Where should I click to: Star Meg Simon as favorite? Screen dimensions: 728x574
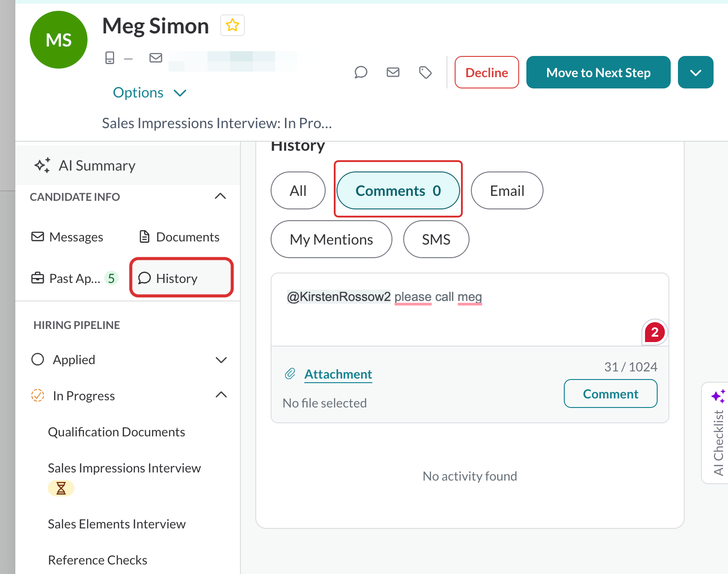pyautogui.click(x=232, y=25)
